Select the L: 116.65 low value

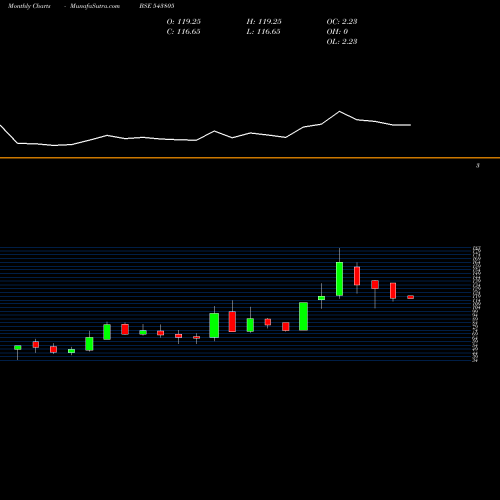click(x=263, y=32)
